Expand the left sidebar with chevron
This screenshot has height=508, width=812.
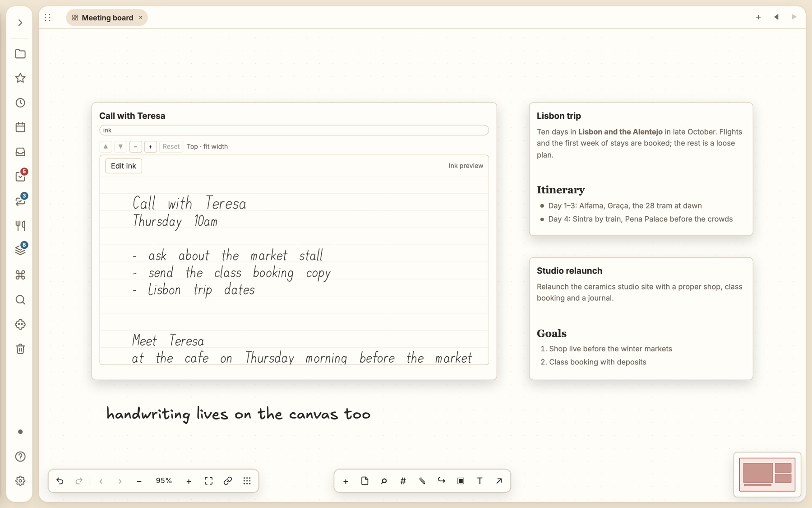tap(20, 23)
